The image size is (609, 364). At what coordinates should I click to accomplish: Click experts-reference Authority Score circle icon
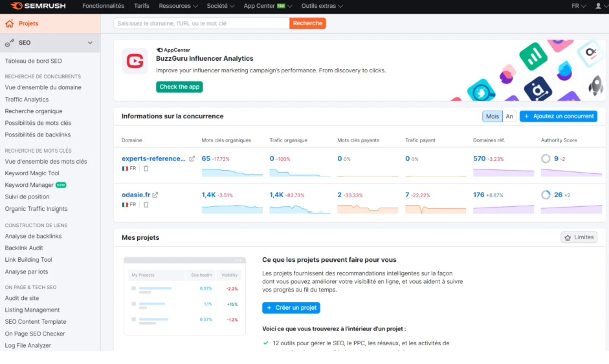click(x=546, y=158)
